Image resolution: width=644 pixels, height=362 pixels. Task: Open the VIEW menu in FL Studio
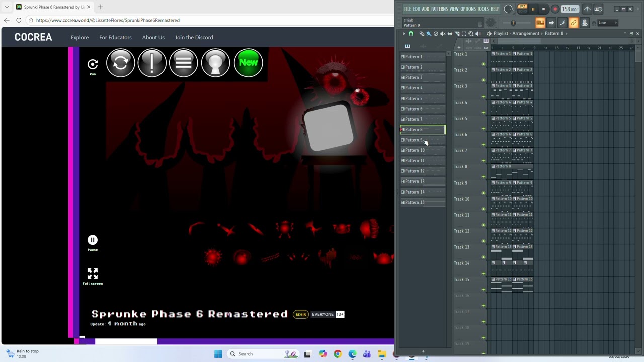(454, 9)
